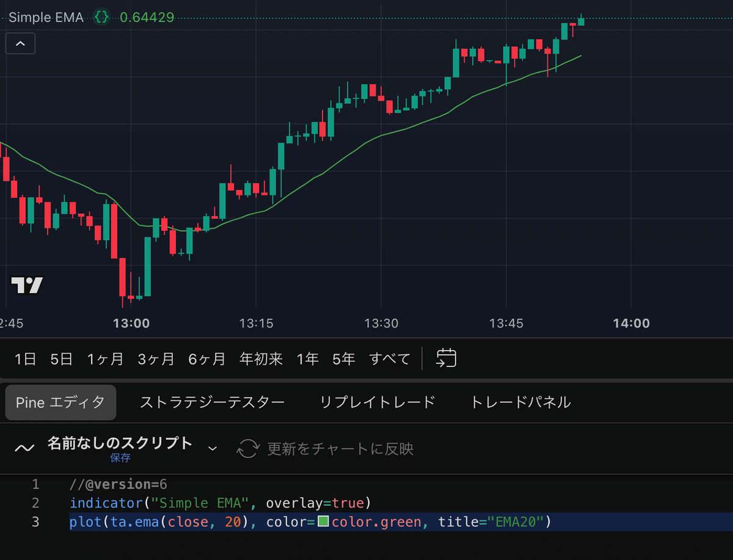Click the script waveform icon beside 名前なしのスクリプト
Image resolution: width=733 pixels, height=560 pixels.
[x=24, y=448]
